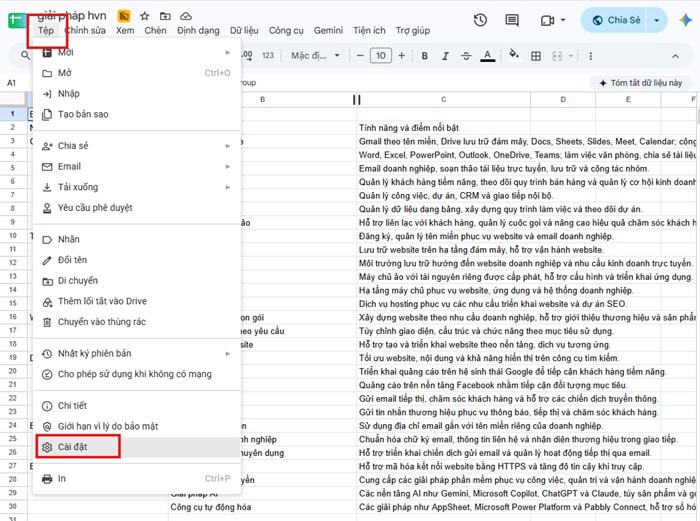This screenshot has width=700, height=521.
Task: Click the search magnifier in toolbar
Action: pyautogui.click(x=25, y=55)
